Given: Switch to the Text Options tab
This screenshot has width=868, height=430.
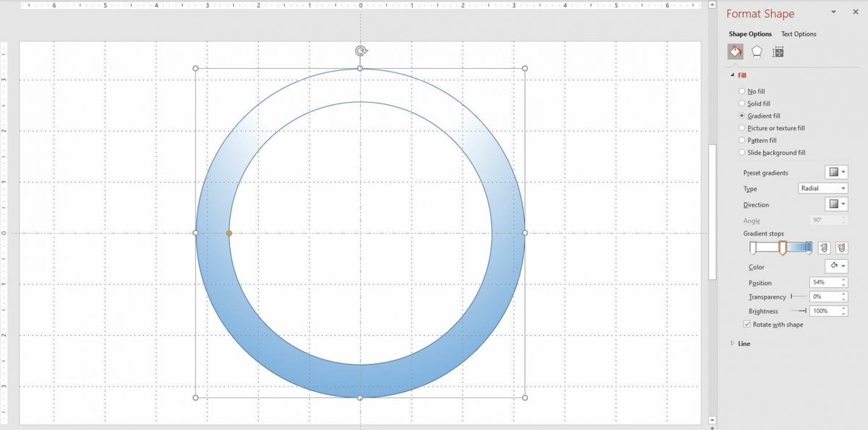Looking at the screenshot, I should point(799,33).
